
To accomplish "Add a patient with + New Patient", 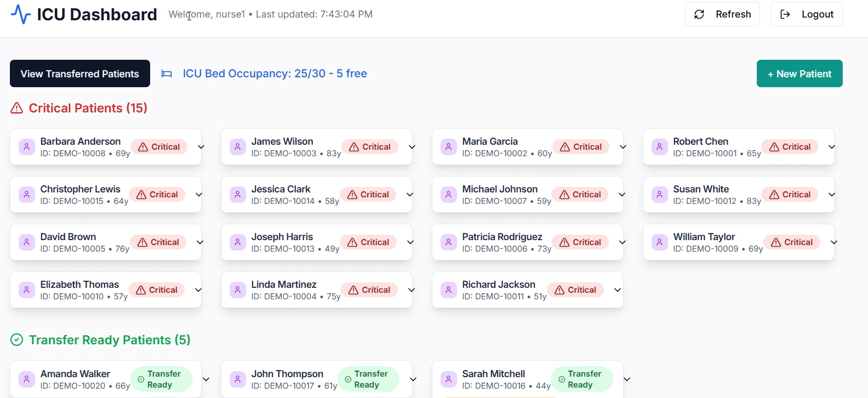I will click(799, 73).
